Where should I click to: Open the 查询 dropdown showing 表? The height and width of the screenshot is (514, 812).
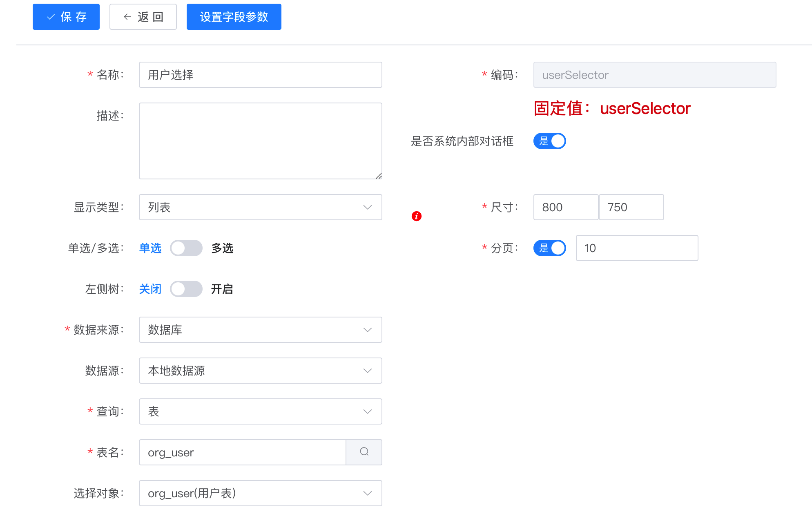coord(261,411)
